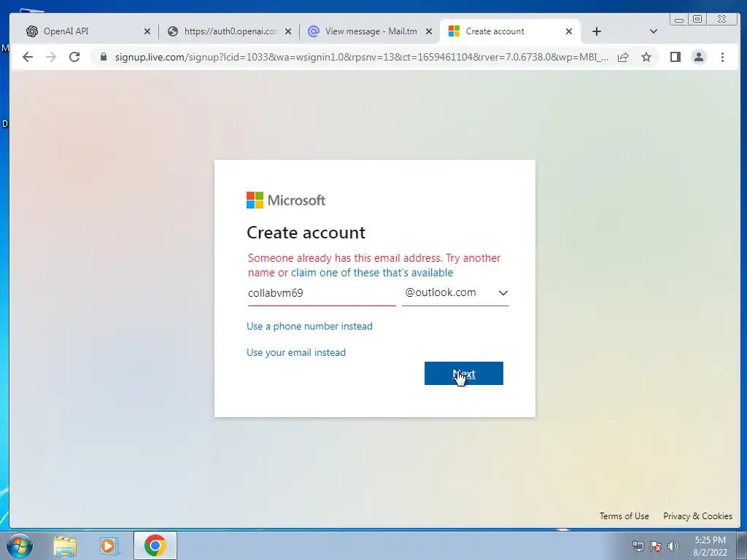Open Privacy & Cookies link
747x560 pixels.
(x=697, y=516)
